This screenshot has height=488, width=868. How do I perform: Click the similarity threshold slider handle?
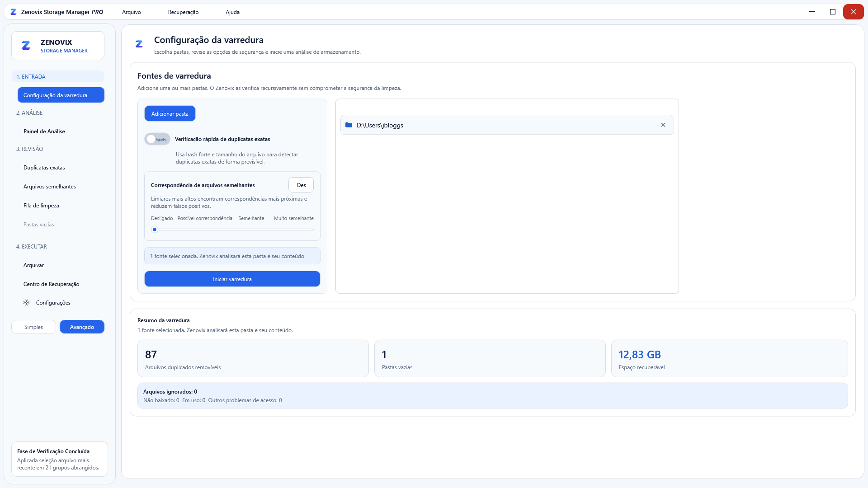155,230
